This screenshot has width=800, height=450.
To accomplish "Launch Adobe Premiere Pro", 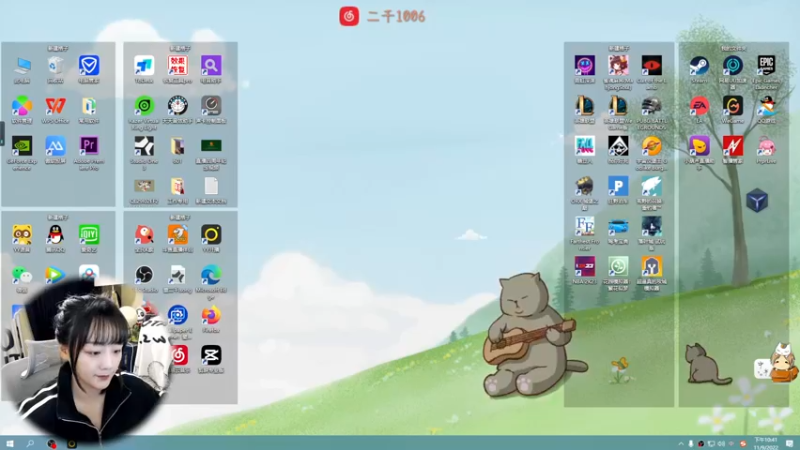I will point(89,146).
